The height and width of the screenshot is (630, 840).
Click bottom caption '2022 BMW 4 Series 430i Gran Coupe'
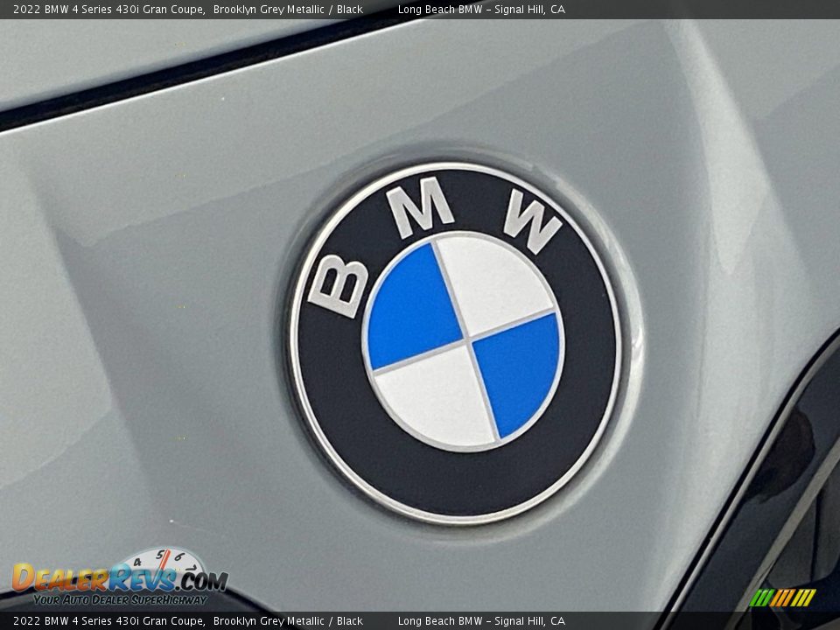pos(109,621)
